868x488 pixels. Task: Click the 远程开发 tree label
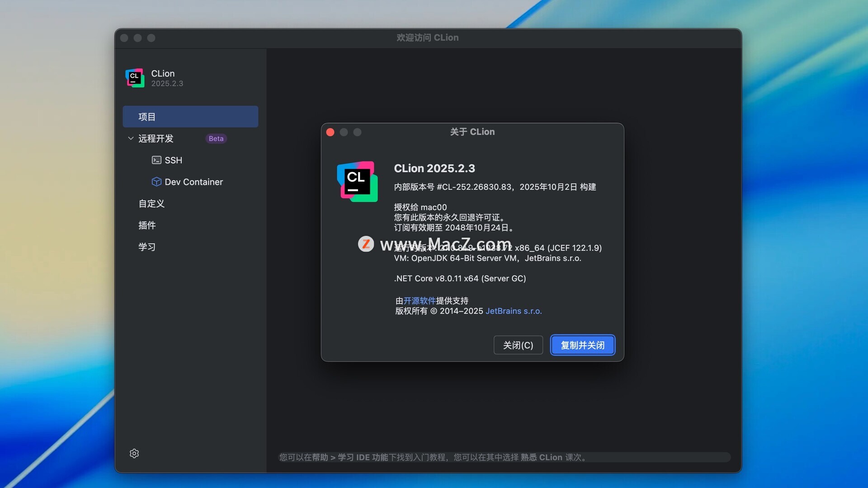point(156,138)
